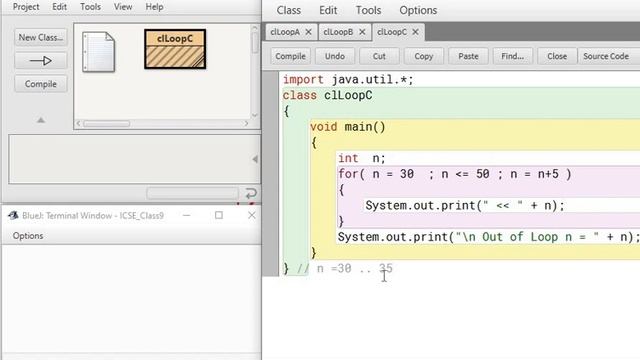Close the clLoopA tab
This screenshot has height=360, width=640.
coord(309,32)
